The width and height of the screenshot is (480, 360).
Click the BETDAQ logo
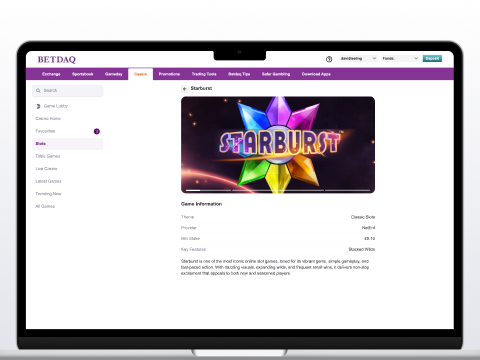tap(57, 60)
